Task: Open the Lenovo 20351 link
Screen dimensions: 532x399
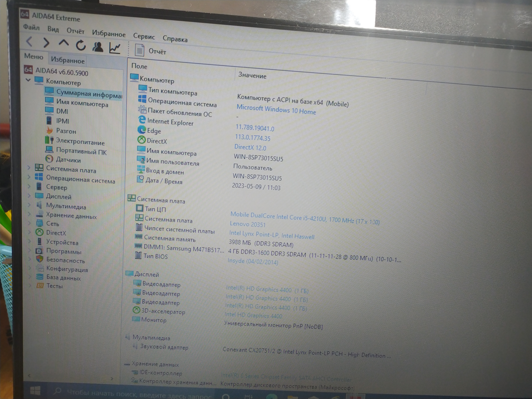Action: pos(248,224)
